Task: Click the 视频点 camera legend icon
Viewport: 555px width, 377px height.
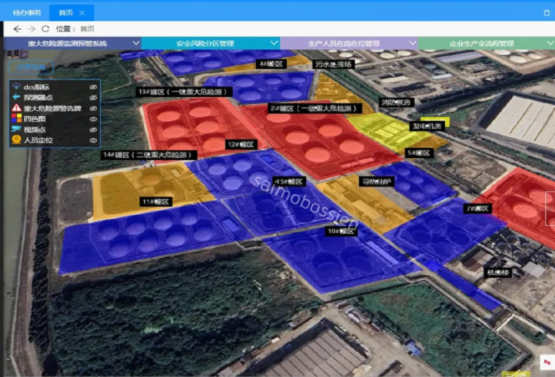Action: (x=16, y=130)
